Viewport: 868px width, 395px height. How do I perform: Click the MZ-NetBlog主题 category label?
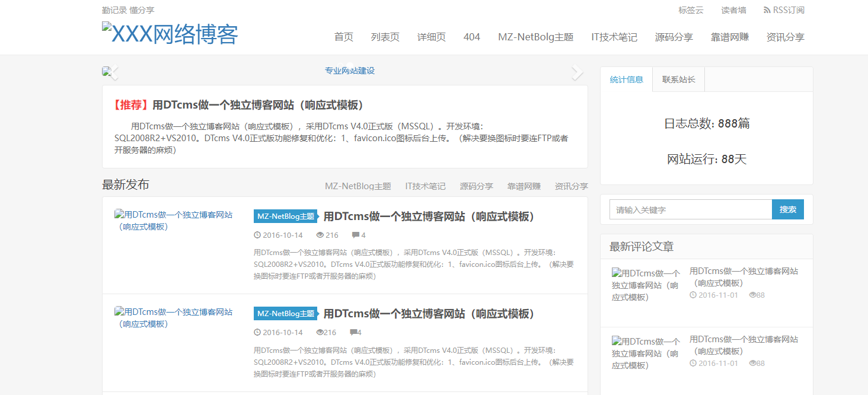pos(285,216)
